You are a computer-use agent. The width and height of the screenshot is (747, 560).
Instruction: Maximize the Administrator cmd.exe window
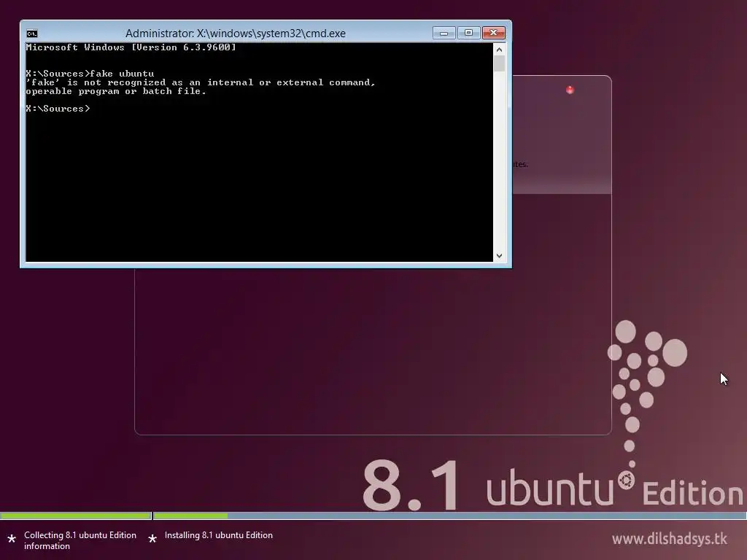point(468,33)
